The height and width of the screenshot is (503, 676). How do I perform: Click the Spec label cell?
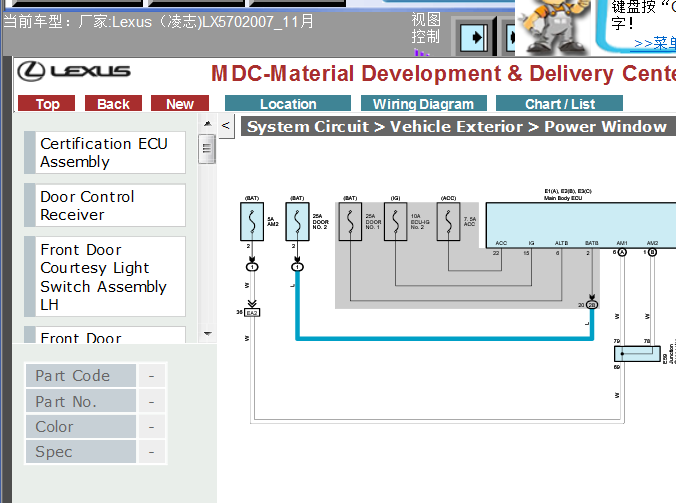coord(81,452)
